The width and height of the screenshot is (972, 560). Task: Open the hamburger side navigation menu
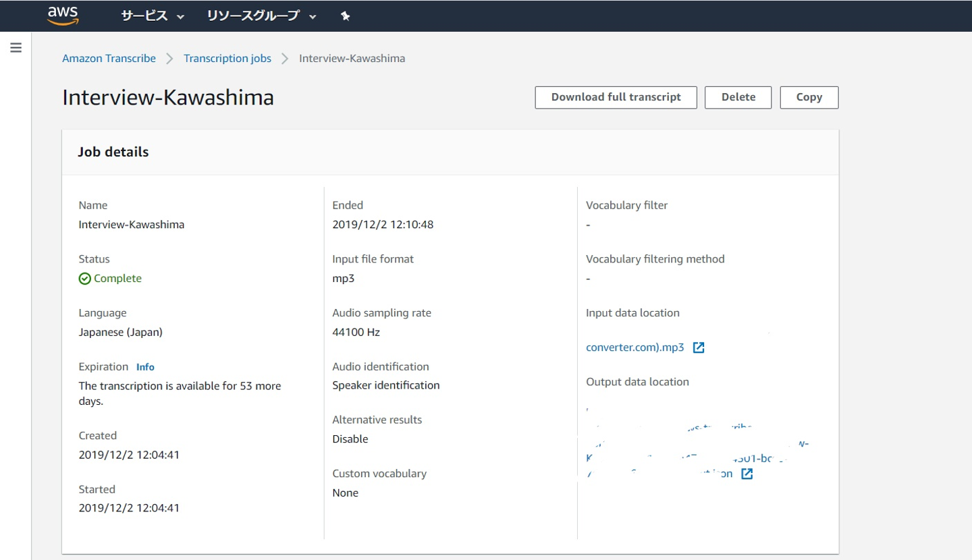click(16, 48)
